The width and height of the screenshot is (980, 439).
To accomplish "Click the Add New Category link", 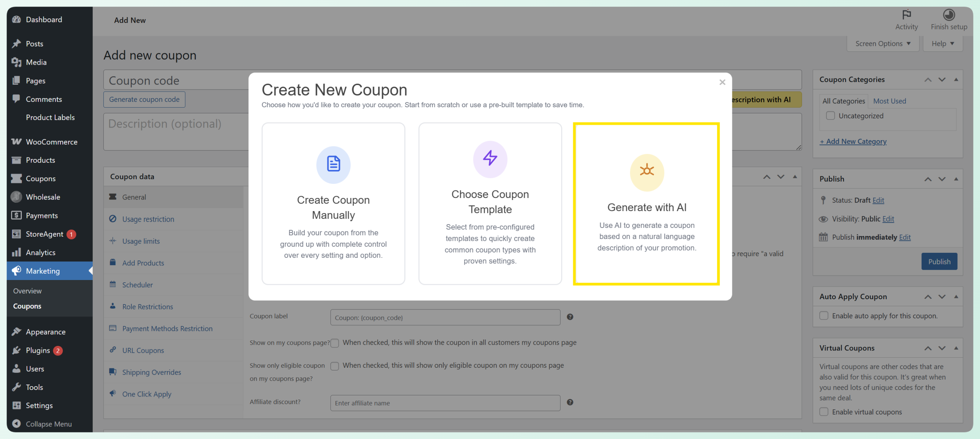I will pyautogui.click(x=853, y=141).
